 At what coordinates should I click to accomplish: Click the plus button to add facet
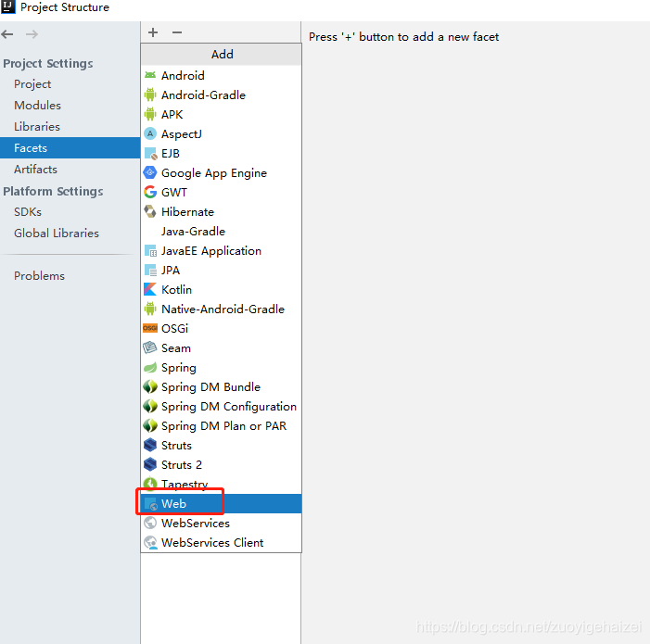pos(153,32)
